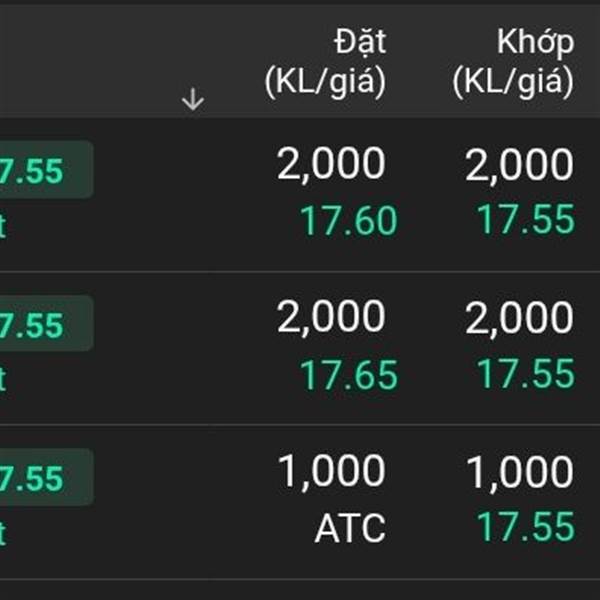
Task: Click the first row's 17.55 matched price under Khớp
Action: [x=525, y=220]
